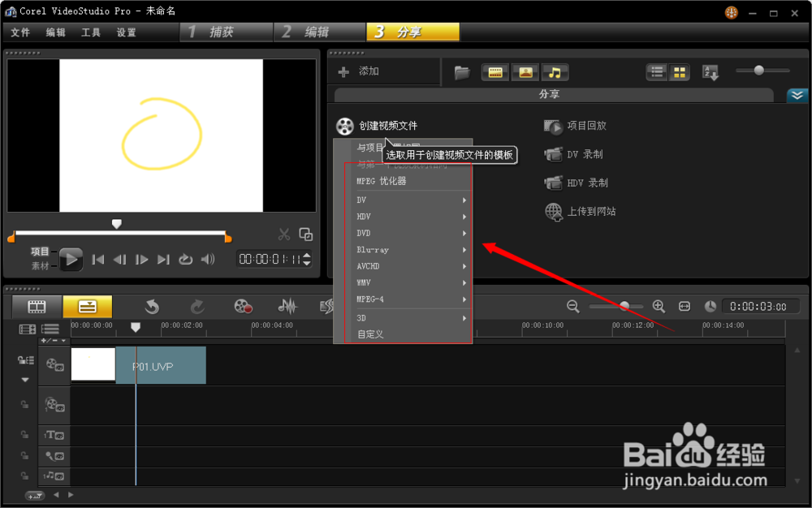Switch to step 3 分享 tab
Viewport: 812px width, 508px height.
click(412, 32)
